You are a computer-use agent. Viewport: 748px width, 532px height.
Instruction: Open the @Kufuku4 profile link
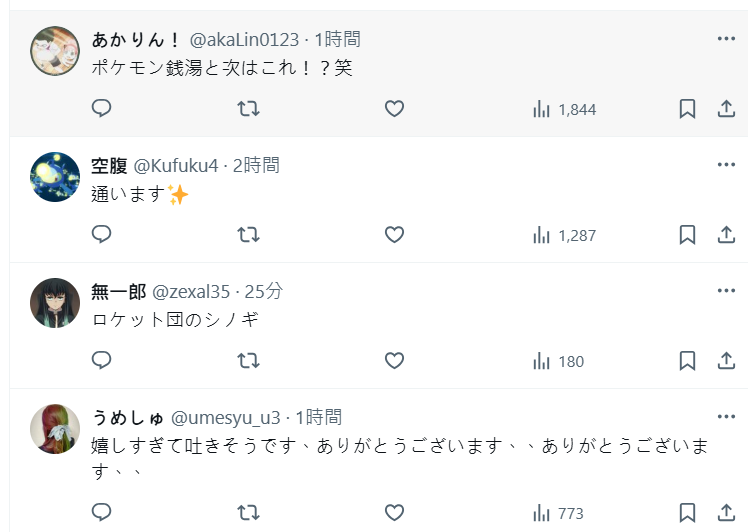[x=176, y=165]
